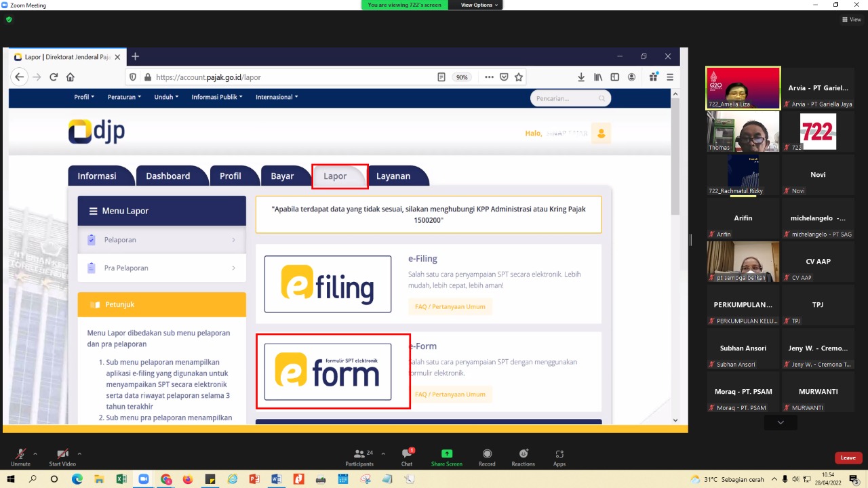
Task: Click the green Share Screen button
Action: point(446,457)
